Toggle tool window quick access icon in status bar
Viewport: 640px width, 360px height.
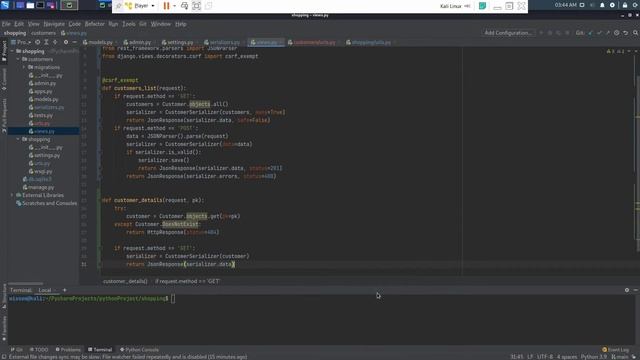pos(4,357)
